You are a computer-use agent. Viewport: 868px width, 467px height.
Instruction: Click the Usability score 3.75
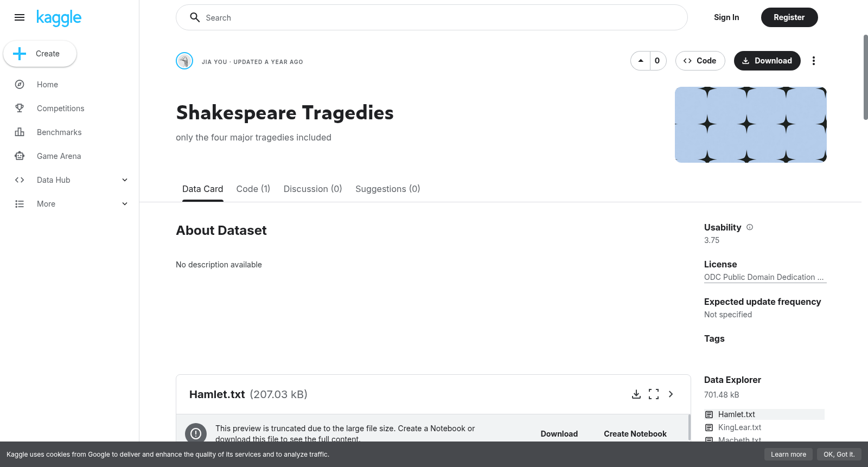pyautogui.click(x=712, y=240)
